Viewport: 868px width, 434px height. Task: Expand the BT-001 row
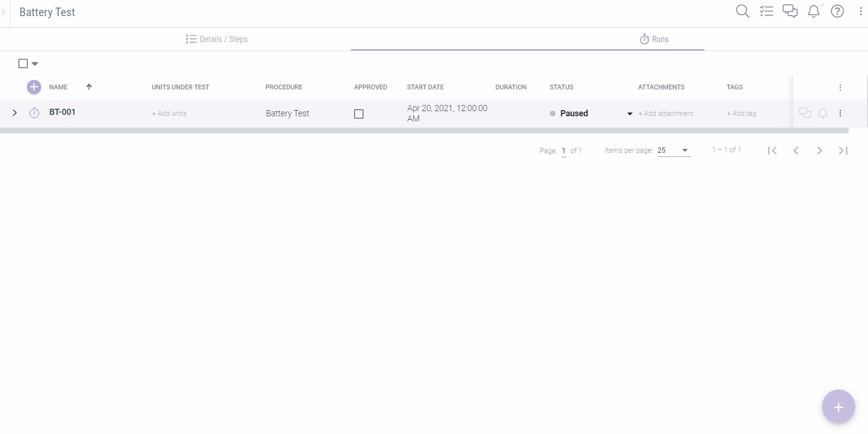15,113
